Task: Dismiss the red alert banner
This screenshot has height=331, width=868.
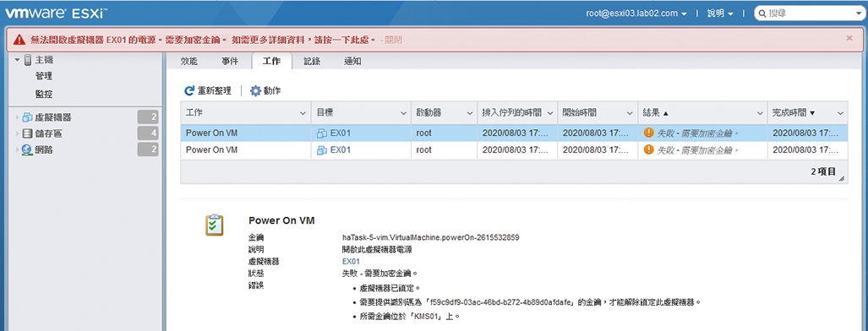Action: tap(849, 38)
